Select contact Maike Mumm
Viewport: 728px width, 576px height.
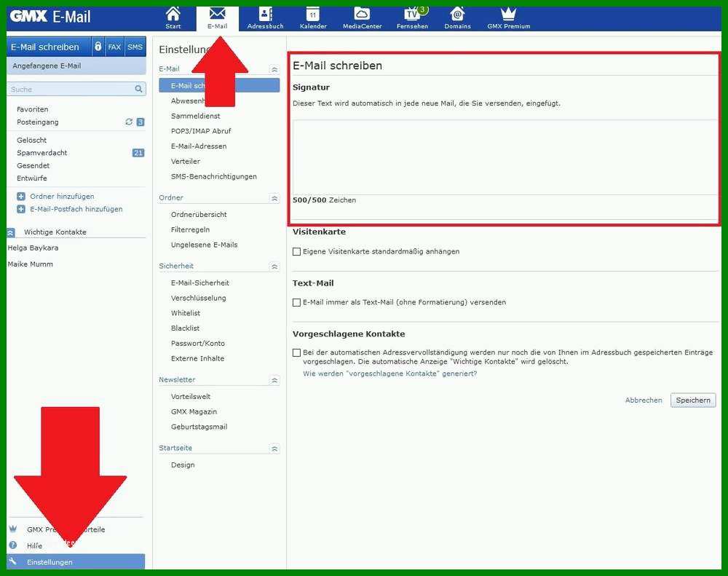[x=30, y=264]
